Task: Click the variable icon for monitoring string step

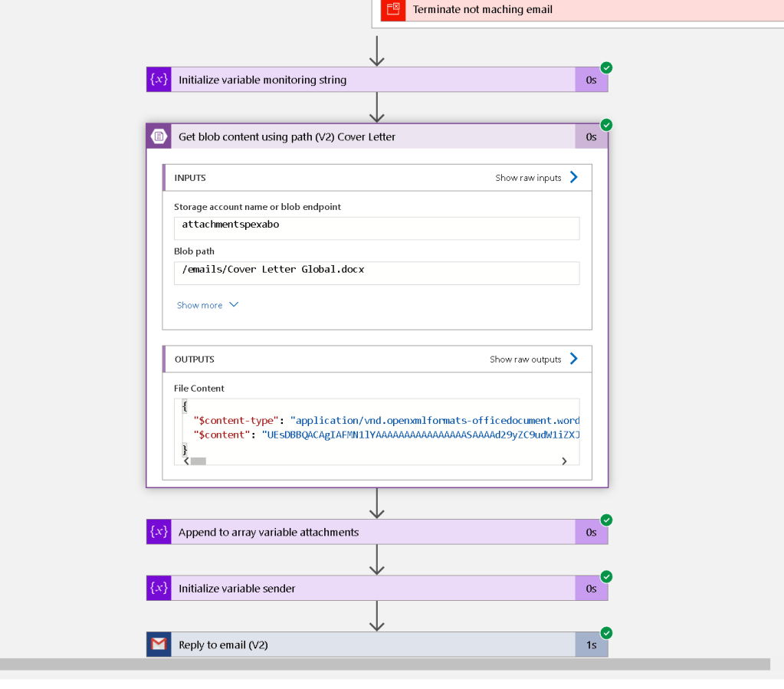Action: point(159,80)
